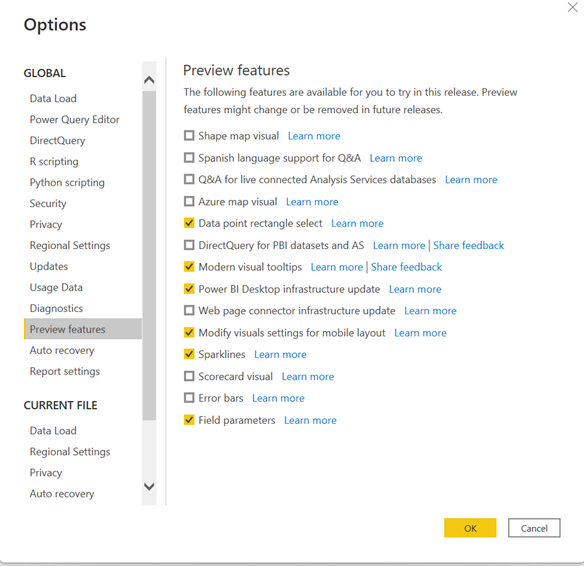This screenshot has height=566, width=584.
Task: Enable the Scorecard visual checkbox
Action: coord(189,376)
